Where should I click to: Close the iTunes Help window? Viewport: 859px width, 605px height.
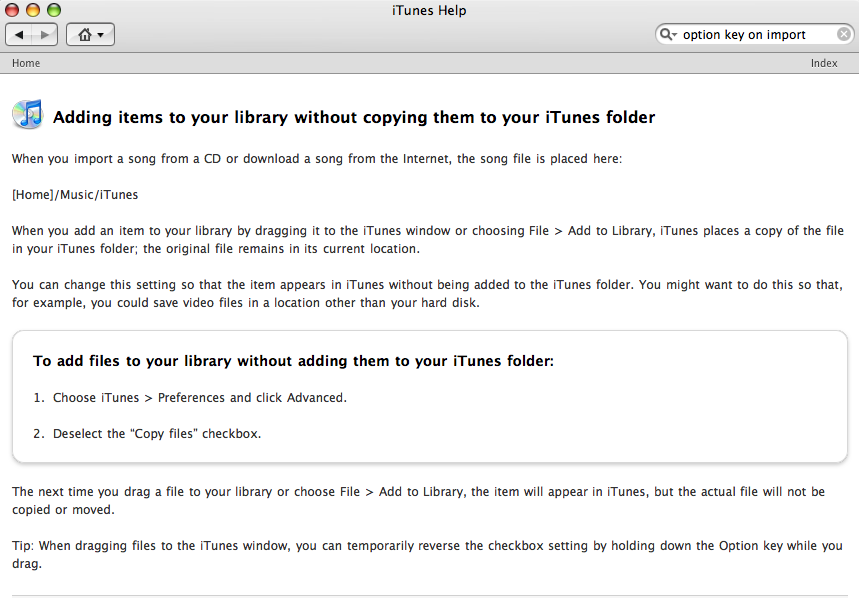12,10
